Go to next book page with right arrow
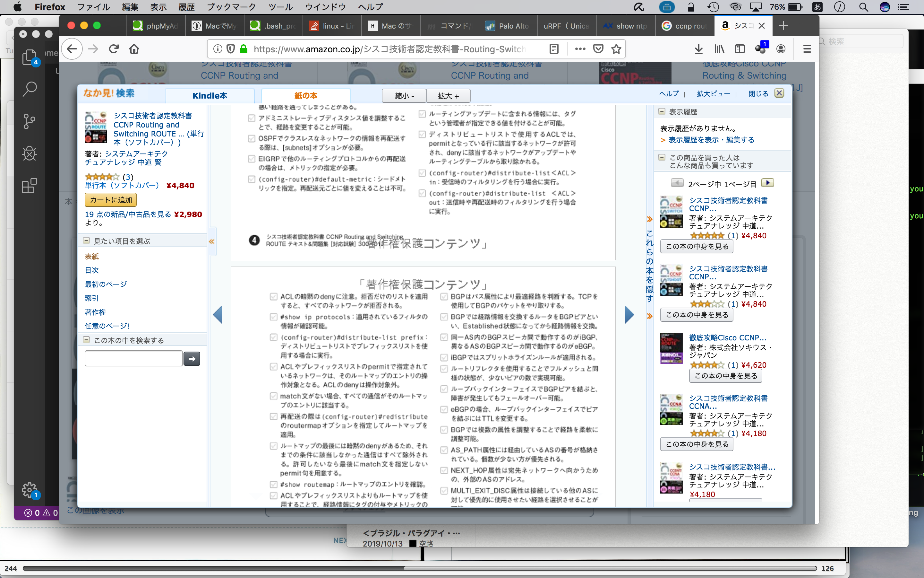Screen dimensions: 924x578 pos(629,315)
